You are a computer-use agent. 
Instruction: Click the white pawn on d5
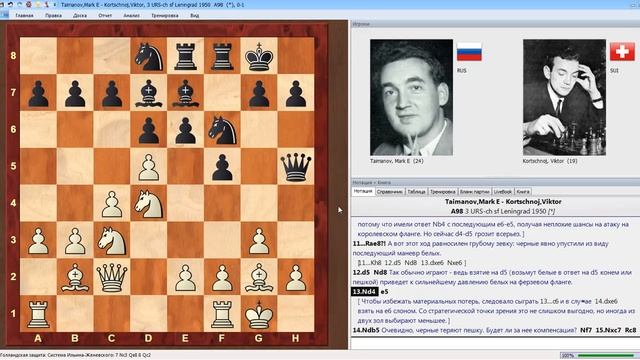149,167
